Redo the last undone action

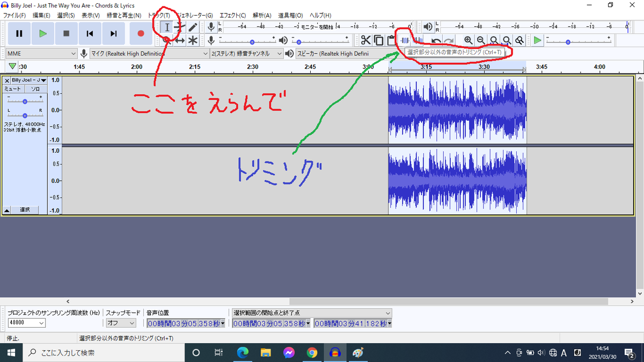click(x=449, y=40)
